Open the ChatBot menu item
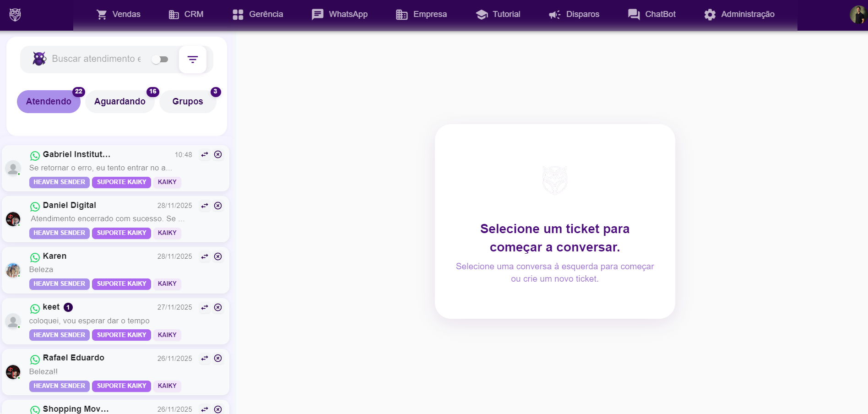 coord(652,14)
